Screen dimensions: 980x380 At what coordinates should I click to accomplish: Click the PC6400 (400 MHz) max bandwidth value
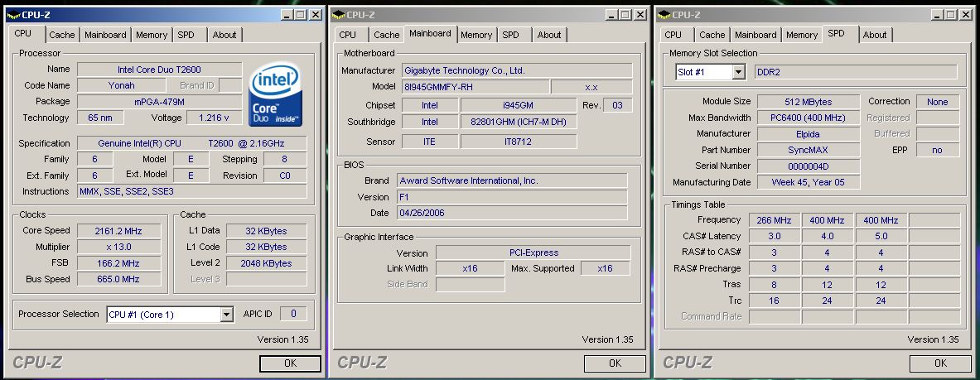point(809,118)
